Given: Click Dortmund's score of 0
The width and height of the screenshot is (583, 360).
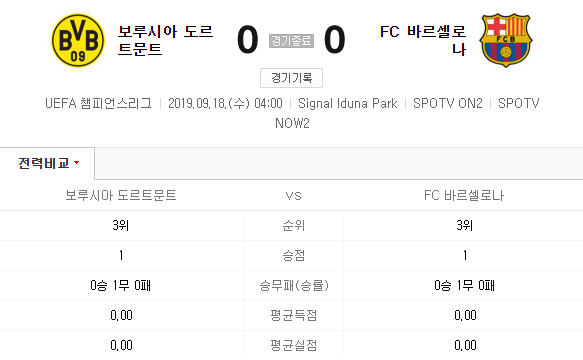Looking at the screenshot, I should 248,40.
